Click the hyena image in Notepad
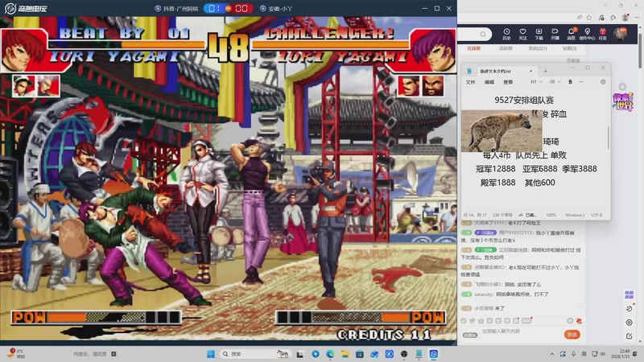Viewport: 644px width, 362px height. pyautogui.click(x=502, y=130)
